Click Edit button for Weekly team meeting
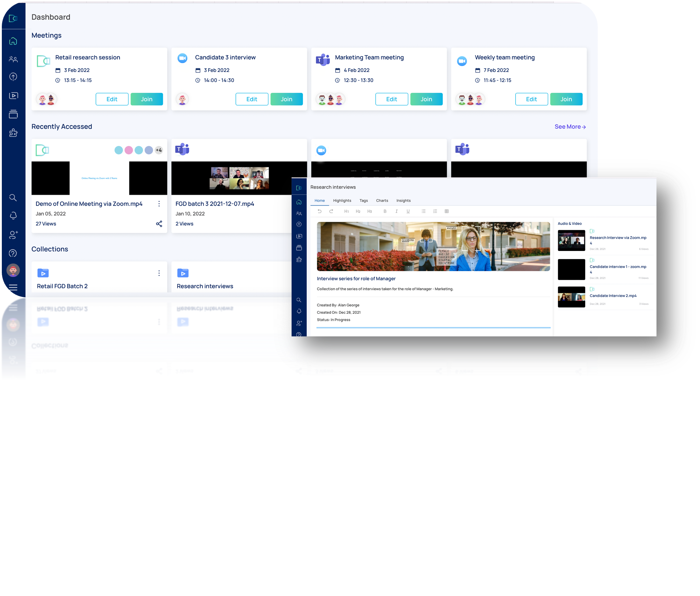The height and width of the screenshot is (596, 700). [x=531, y=98]
